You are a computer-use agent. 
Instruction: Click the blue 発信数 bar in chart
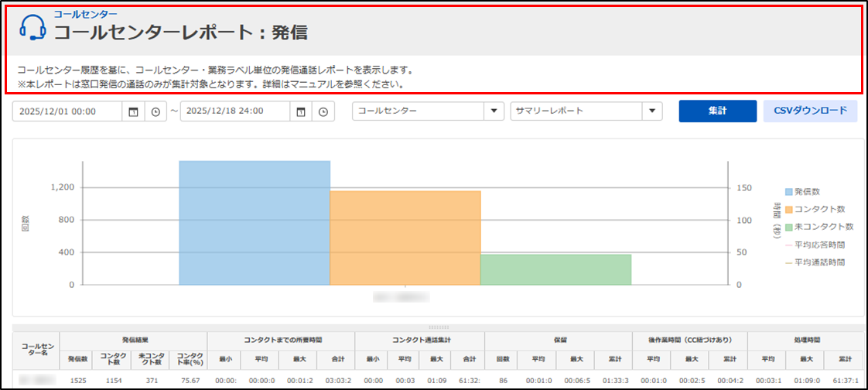pyautogui.click(x=255, y=223)
